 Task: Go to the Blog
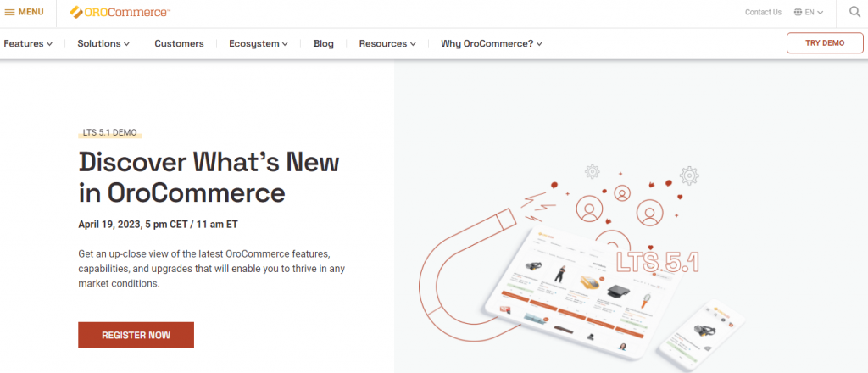point(323,44)
